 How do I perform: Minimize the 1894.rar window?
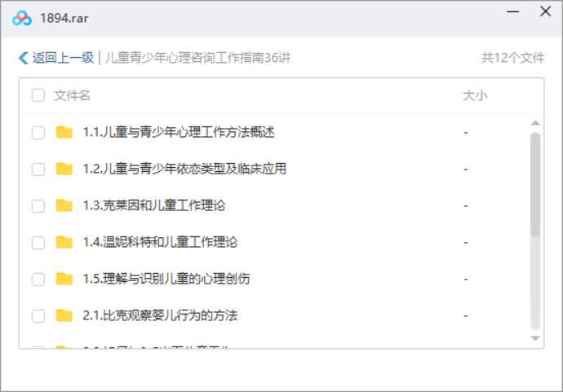click(513, 12)
